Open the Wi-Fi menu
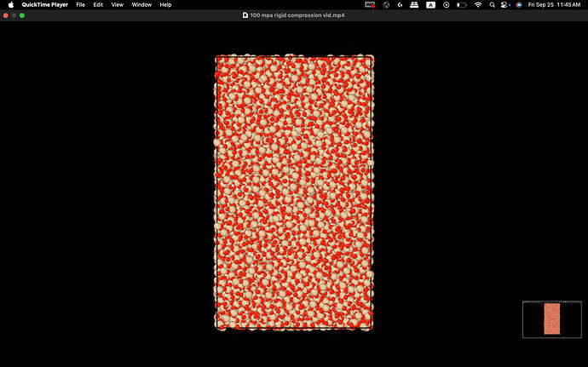The height and width of the screenshot is (367, 588). pyautogui.click(x=478, y=5)
